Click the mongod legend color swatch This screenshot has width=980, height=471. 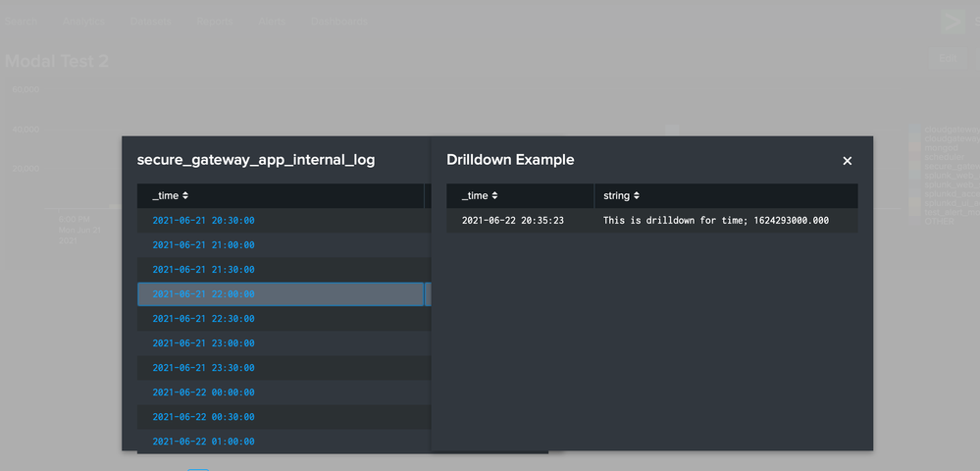[914, 149]
